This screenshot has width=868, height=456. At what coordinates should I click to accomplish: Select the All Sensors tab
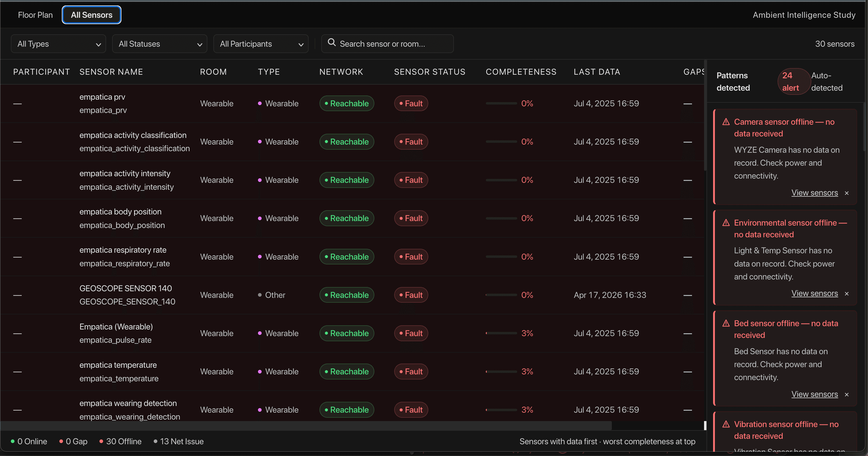[92, 15]
